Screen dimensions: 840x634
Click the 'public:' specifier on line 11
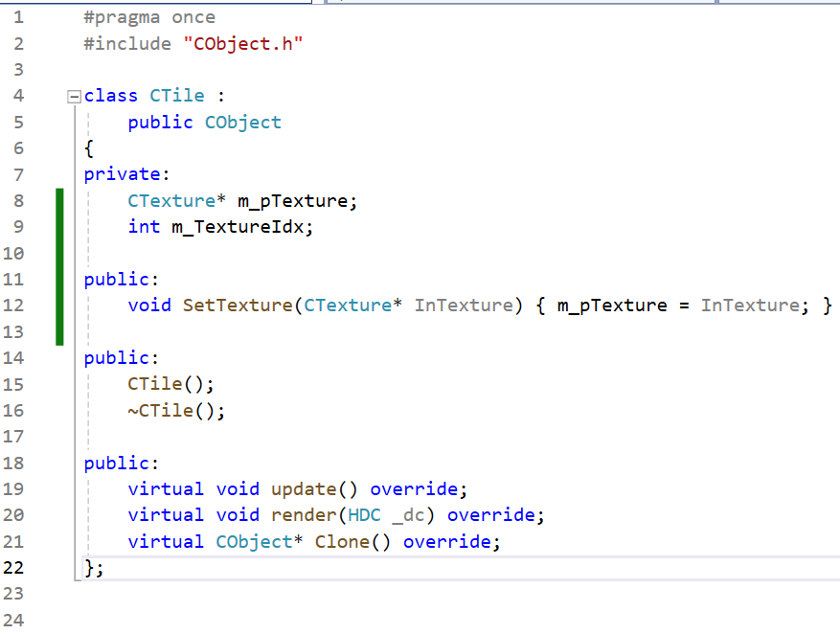coord(121,280)
